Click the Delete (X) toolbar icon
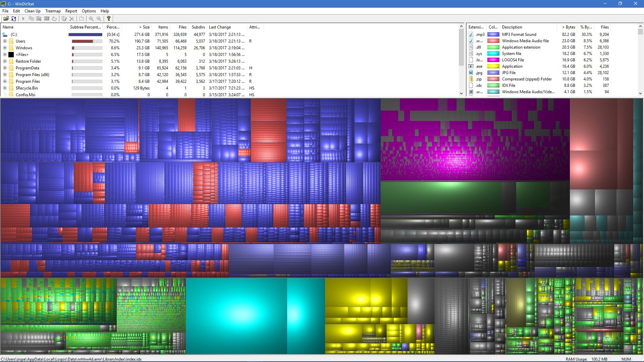 71,19
